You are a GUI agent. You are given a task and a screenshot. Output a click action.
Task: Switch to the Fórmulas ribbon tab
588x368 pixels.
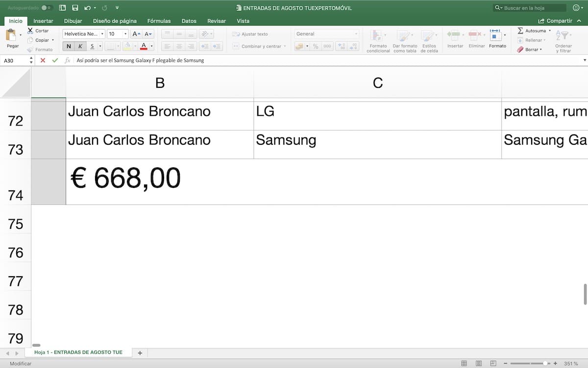(159, 21)
